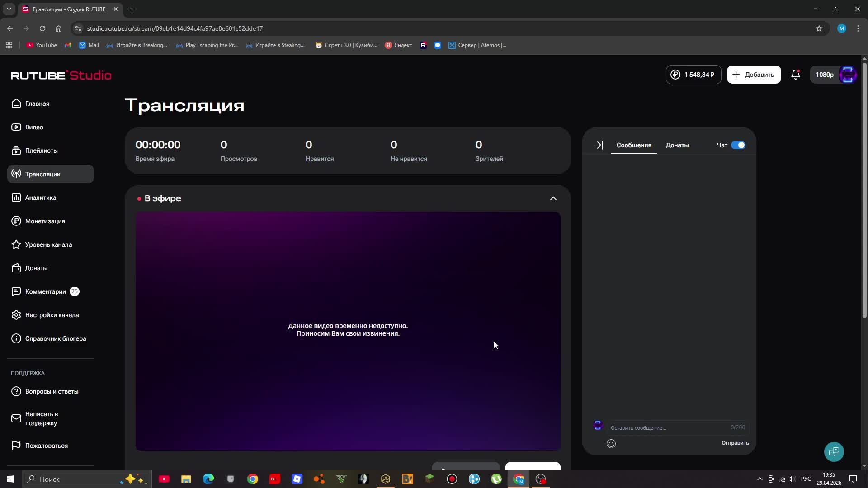Show hidden system tray icons
The height and width of the screenshot is (488, 868).
point(759,479)
